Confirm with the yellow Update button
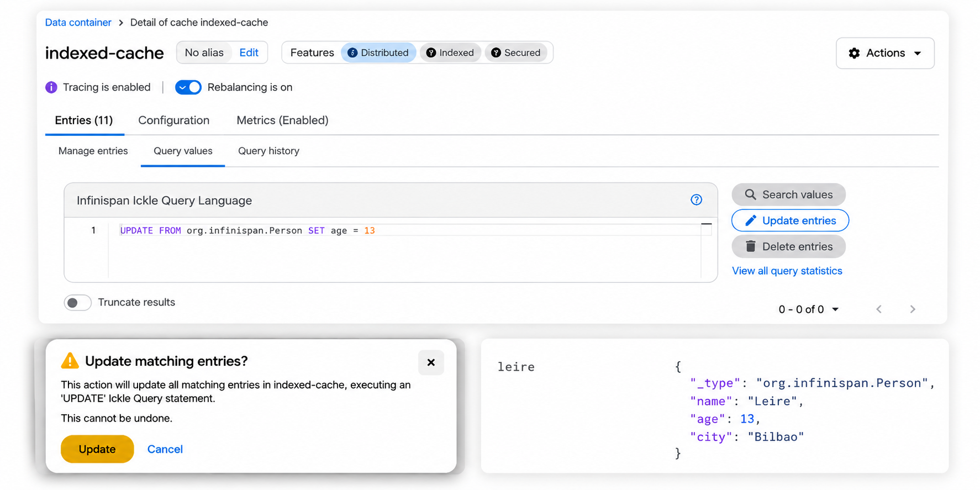This screenshot has width=980, height=490. [x=97, y=449]
